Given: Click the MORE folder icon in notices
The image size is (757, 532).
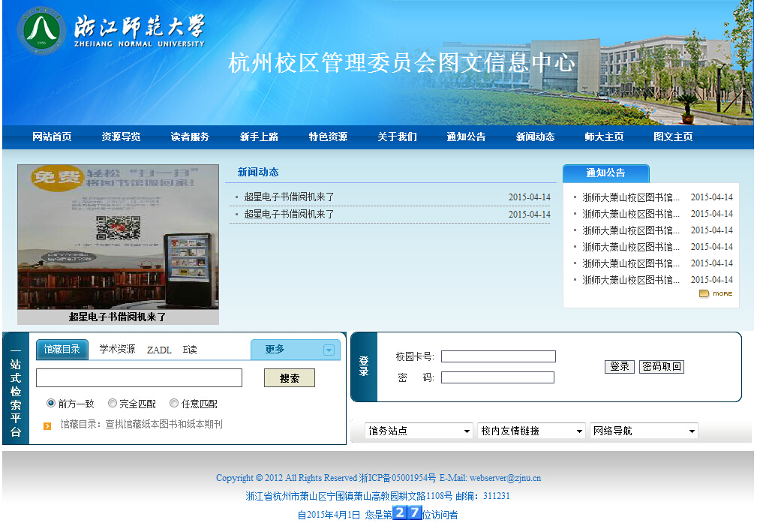Looking at the screenshot, I should click(704, 293).
